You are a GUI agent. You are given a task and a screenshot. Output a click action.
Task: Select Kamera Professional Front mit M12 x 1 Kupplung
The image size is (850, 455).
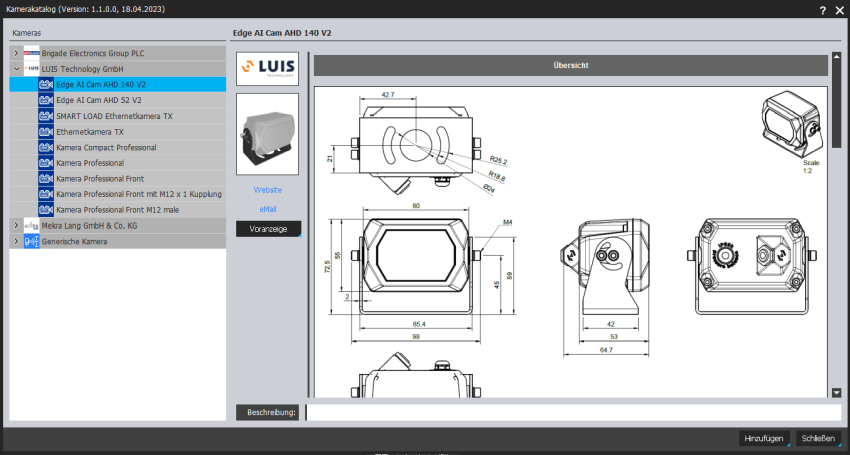pyautogui.click(x=118, y=194)
